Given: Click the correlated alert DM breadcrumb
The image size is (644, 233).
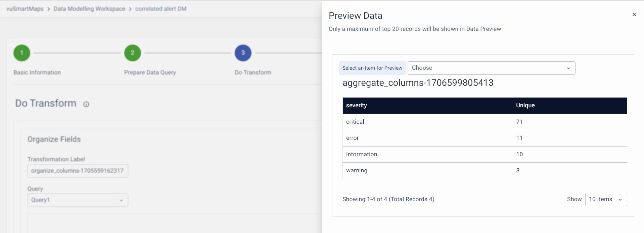Looking at the screenshot, I should [161, 9].
